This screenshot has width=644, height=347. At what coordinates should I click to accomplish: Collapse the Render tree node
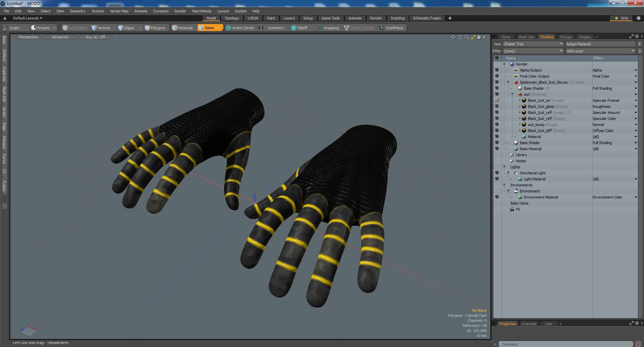pos(504,64)
